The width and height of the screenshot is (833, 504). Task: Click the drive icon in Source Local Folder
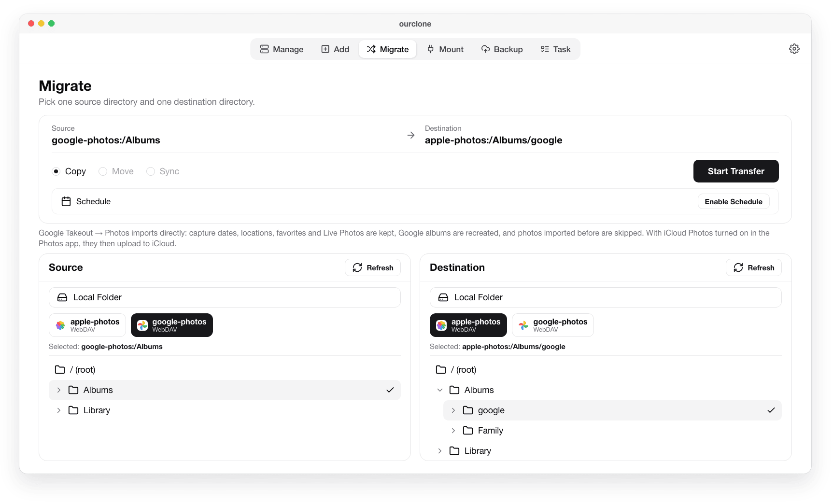(x=62, y=297)
